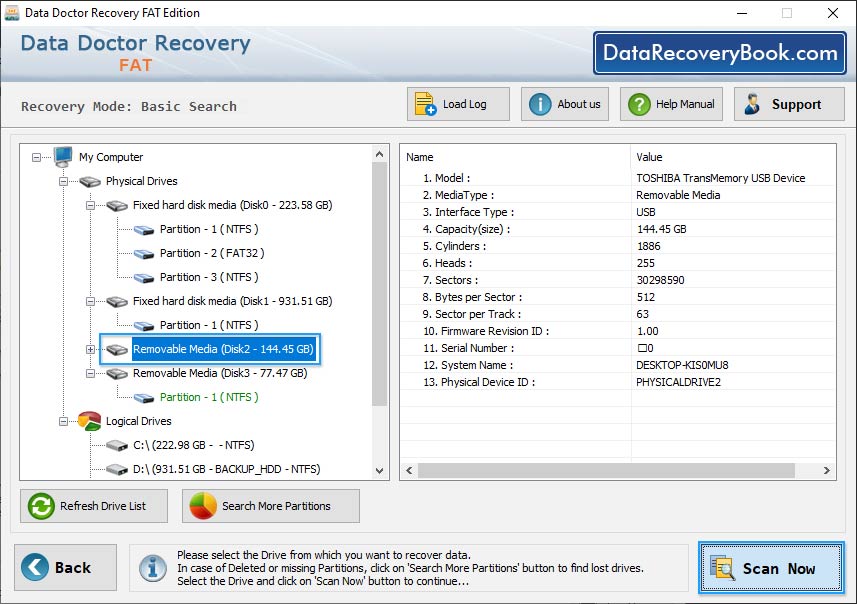Click the green Refresh Drive List icon
Screen dimensions: 857x604
click(x=40, y=506)
